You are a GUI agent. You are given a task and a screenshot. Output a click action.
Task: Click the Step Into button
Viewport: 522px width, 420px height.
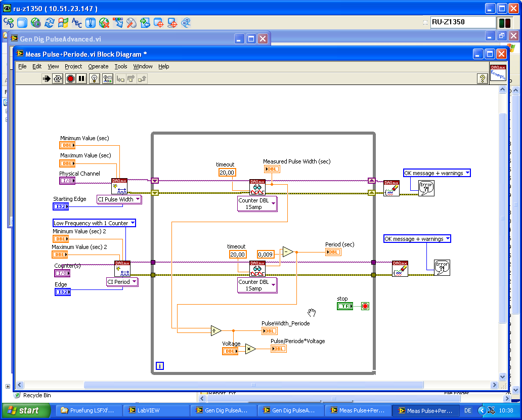(x=120, y=79)
